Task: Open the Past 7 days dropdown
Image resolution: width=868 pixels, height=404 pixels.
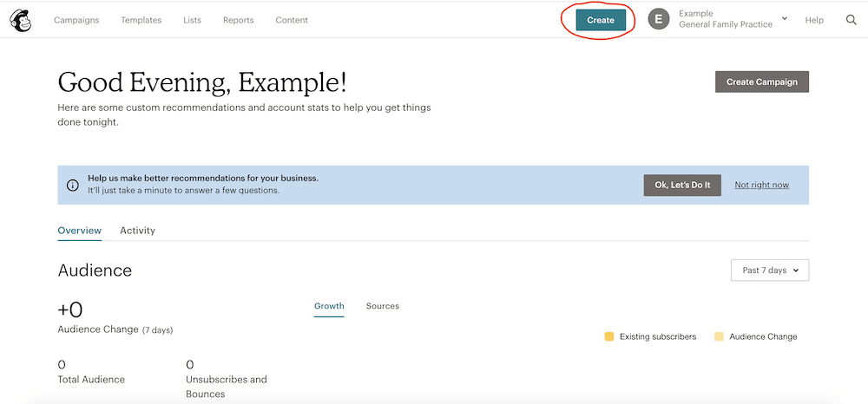Action: (x=769, y=270)
